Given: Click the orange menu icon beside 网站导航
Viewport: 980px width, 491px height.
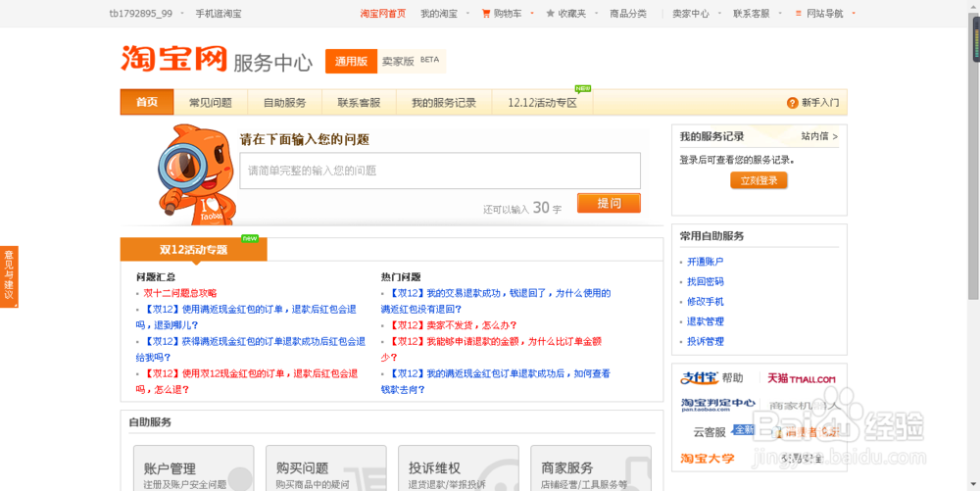Looking at the screenshot, I should [798, 13].
